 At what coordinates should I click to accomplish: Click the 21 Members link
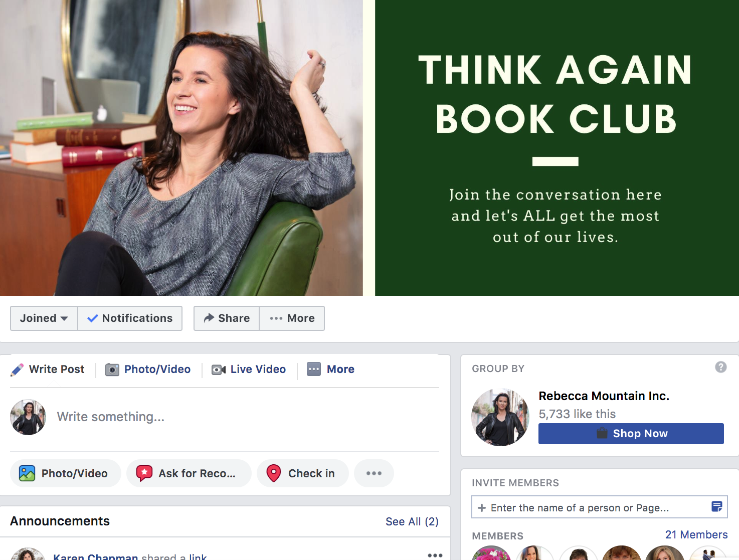[x=696, y=535]
